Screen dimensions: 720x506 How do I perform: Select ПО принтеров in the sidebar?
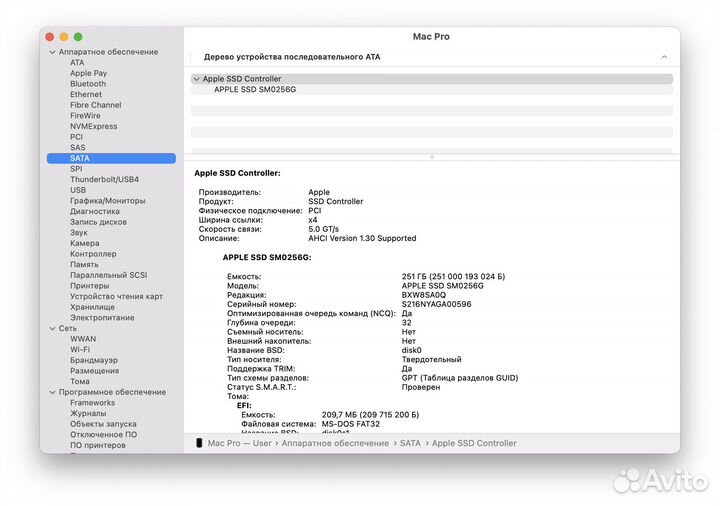click(98, 445)
